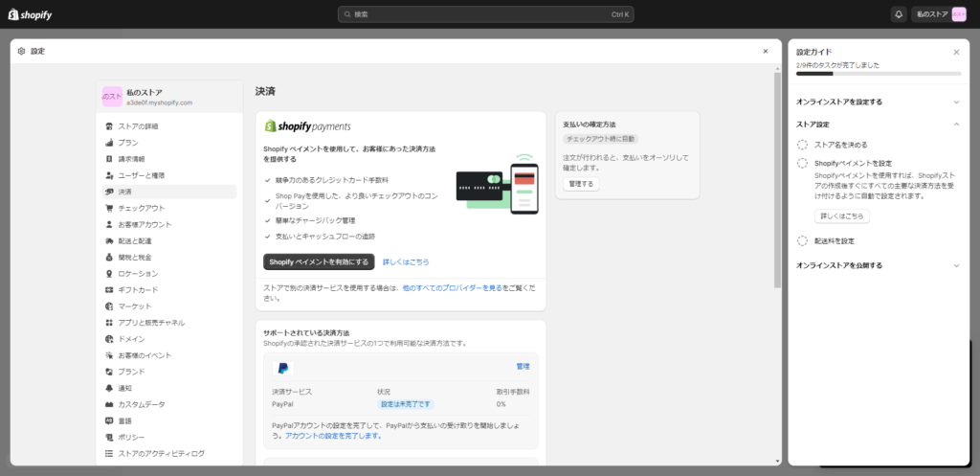The height and width of the screenshot is (476, 980).
Task: Click the マーケット globe icon
Action: click(109, 306)
